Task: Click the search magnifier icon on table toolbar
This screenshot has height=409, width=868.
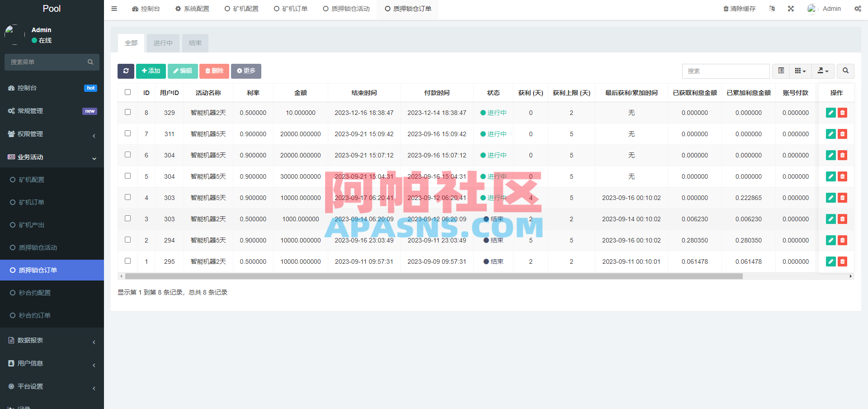Action: 845,71
